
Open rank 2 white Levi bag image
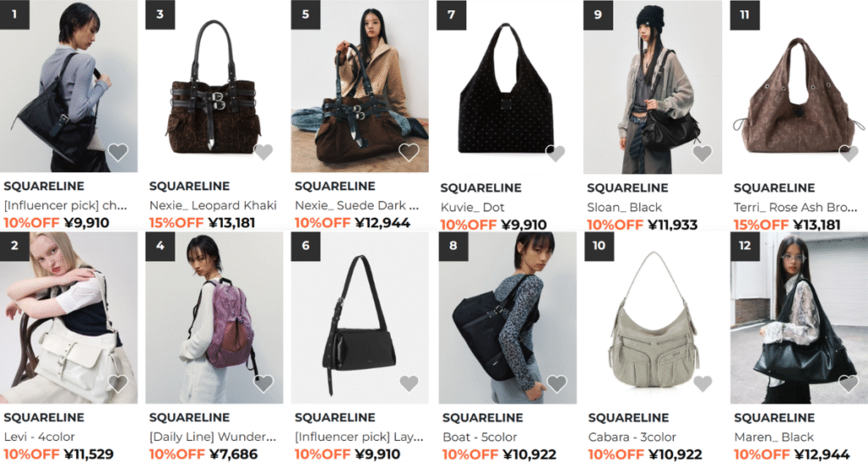coord(69,318)
